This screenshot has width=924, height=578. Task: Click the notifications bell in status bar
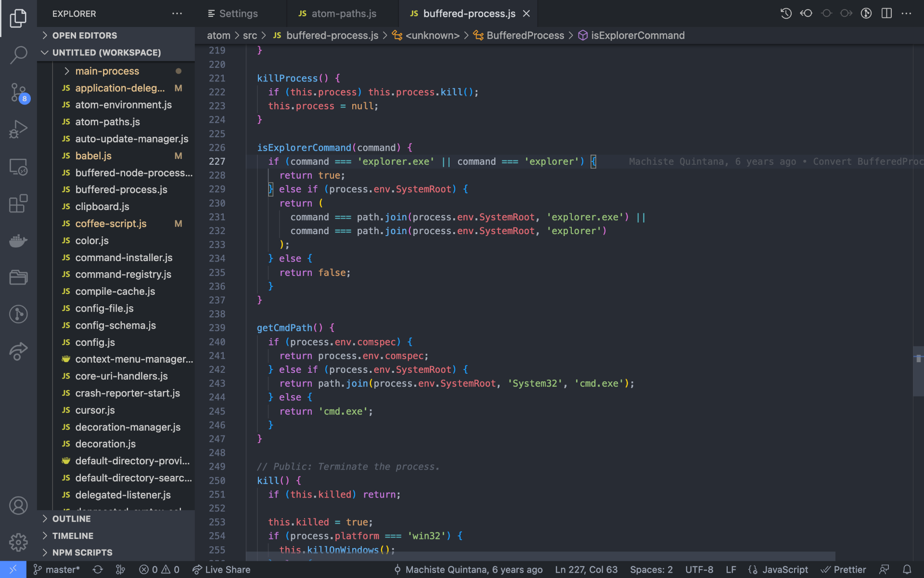coord(907,569)
